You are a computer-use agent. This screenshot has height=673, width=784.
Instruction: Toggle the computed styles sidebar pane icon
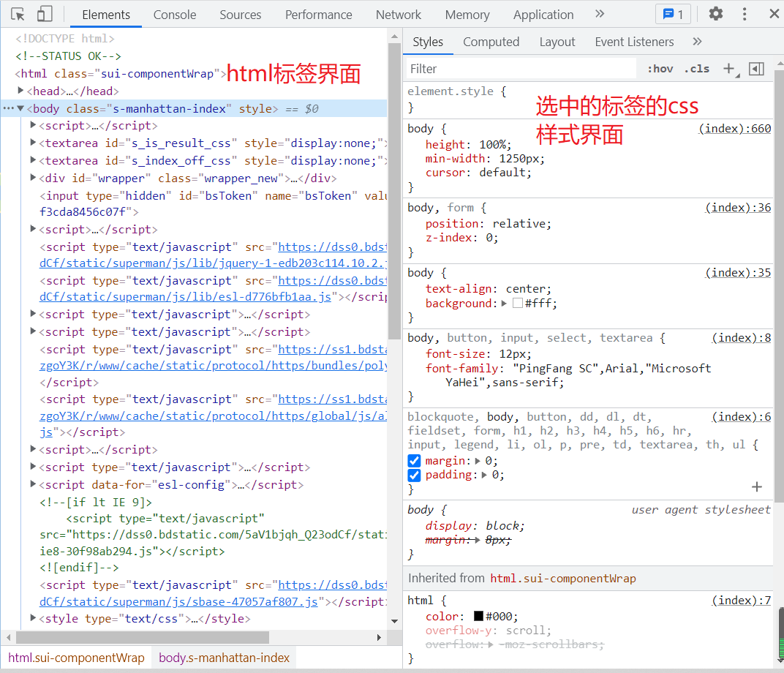pyautogui.click(x=757, y=69)
